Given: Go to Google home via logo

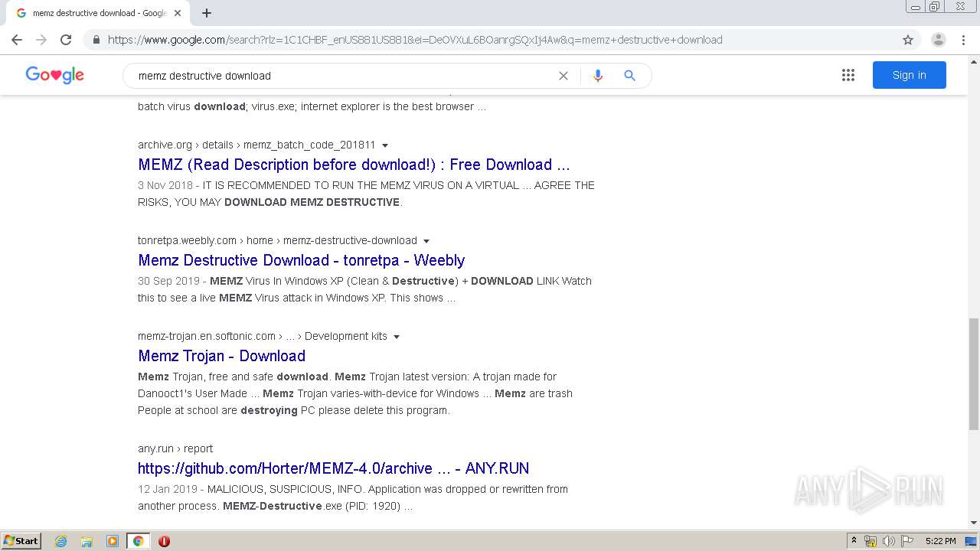Looking at the screenshot, I should coord(55,74).
